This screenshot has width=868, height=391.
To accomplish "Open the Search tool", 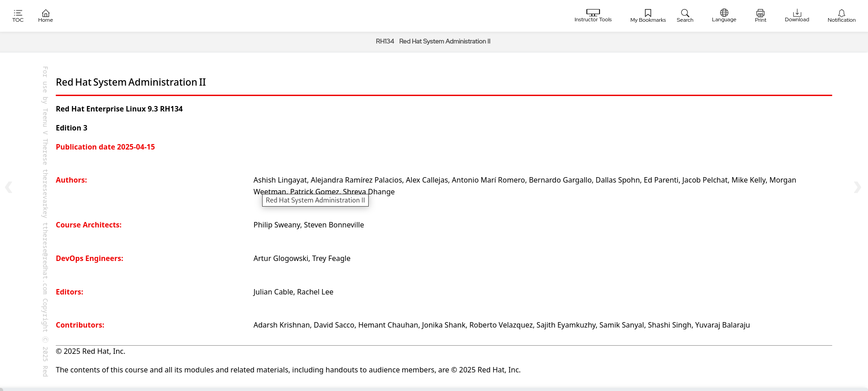I will click(685, 16).
